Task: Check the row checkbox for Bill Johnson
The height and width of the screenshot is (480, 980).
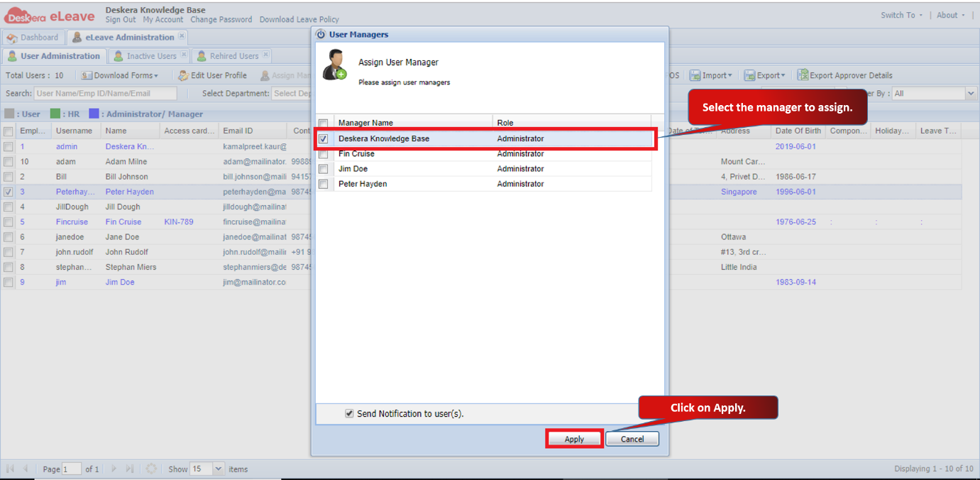Action: click(9, 176)
